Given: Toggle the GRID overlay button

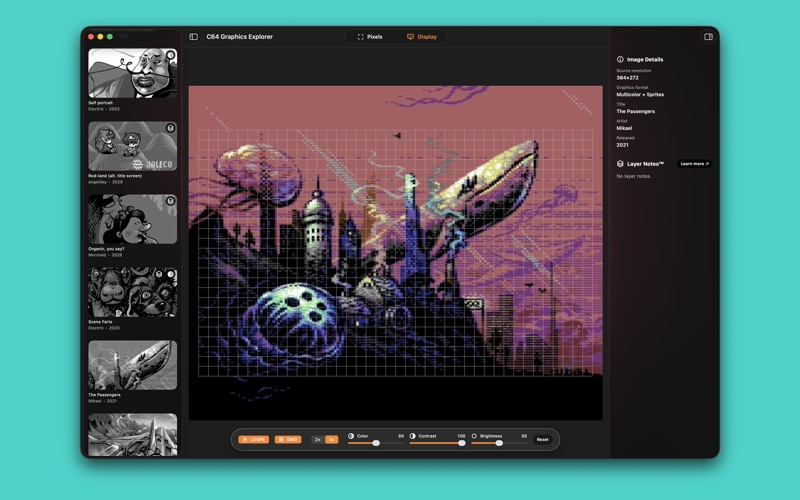Looking at the screenshot, I should pos(288,439).
